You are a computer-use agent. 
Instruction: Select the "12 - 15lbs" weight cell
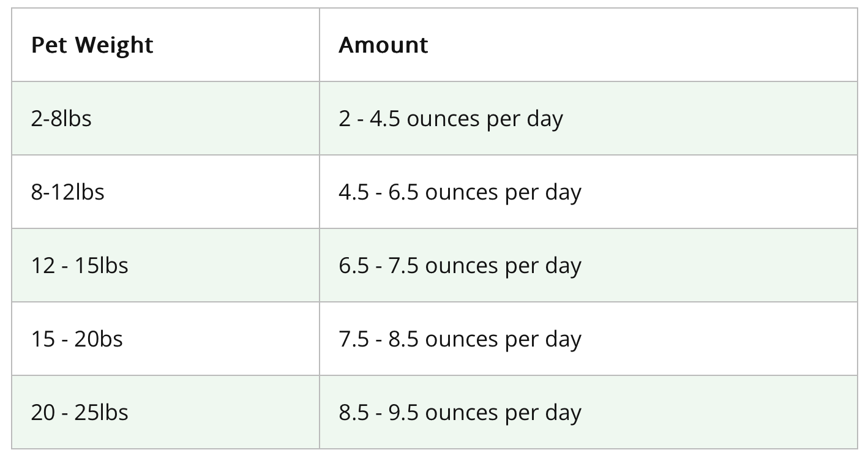tap(80, 265)
